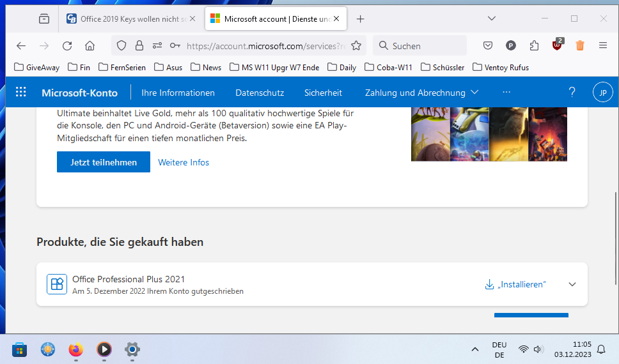Open media player taskbar icon
The image size is (619, 364).
pos(104,349)
